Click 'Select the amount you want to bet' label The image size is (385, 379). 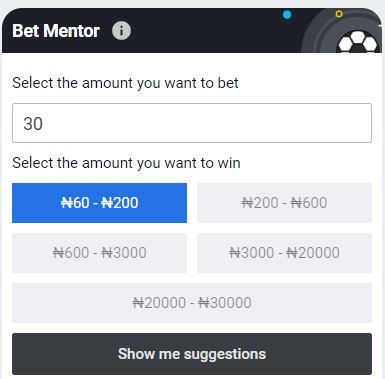tap(125, 83)
